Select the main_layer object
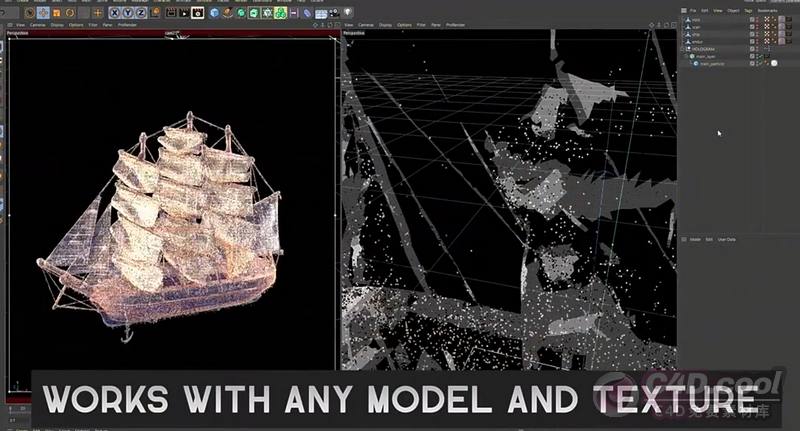Screen dimensions: 800x431 [x=706, y=56]
